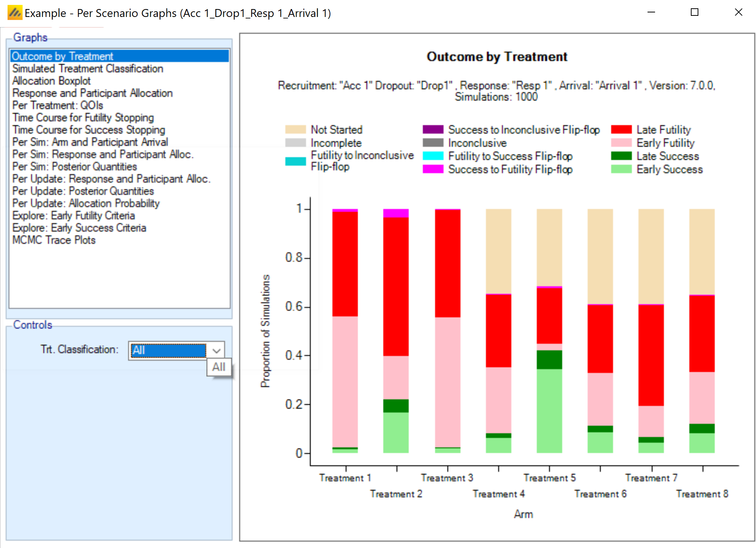This screenshot has width=756, height=548.
Task: Click the app icon in title bar
Action: click(14, 13)
